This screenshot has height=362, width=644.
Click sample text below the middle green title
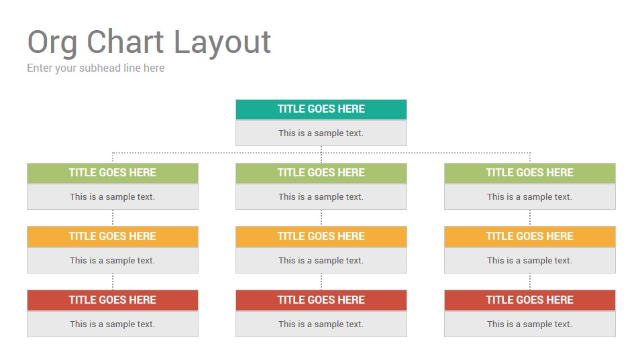pos(321,196)
